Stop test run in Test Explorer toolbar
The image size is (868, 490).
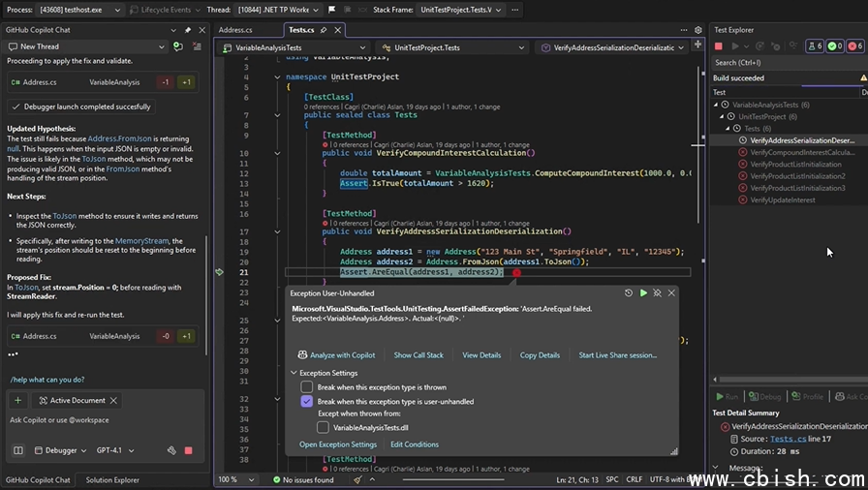coord(719,46)
